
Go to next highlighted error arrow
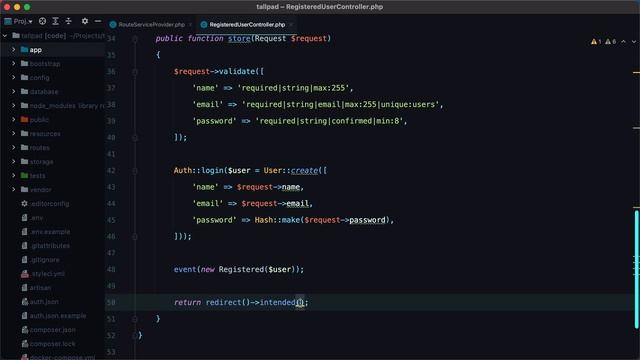click(633, 41)
